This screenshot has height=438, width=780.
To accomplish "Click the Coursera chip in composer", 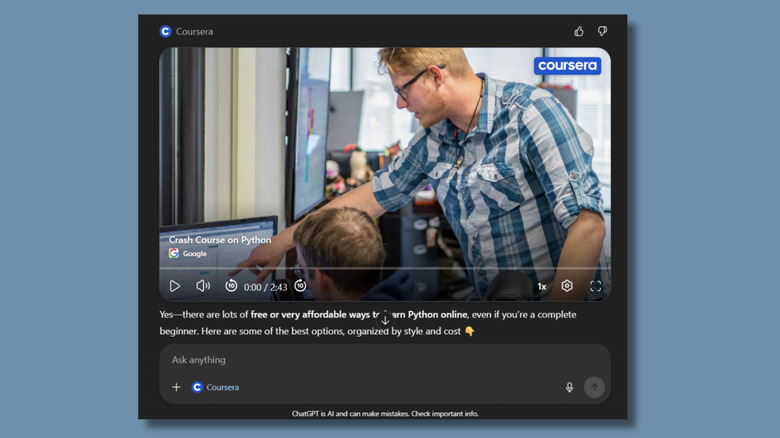I will pyautogui.click(x=215, y=387).
